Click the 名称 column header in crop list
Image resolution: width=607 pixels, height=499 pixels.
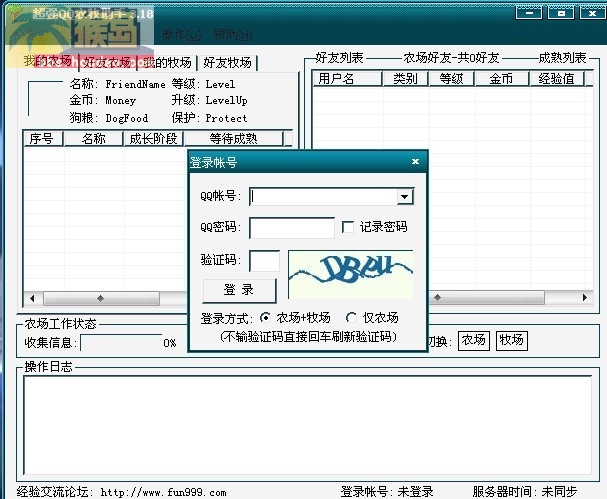tap(93, 139)
